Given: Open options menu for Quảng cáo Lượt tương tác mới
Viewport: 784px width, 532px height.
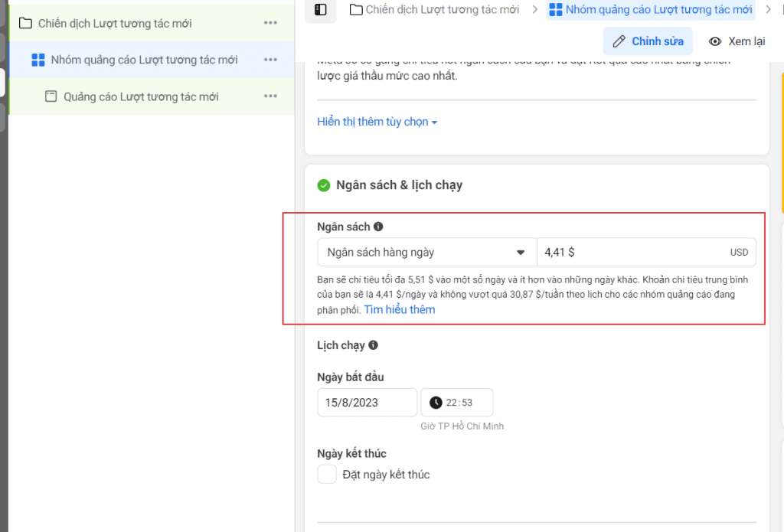Looking at the screenshot, I should (270, 96).
